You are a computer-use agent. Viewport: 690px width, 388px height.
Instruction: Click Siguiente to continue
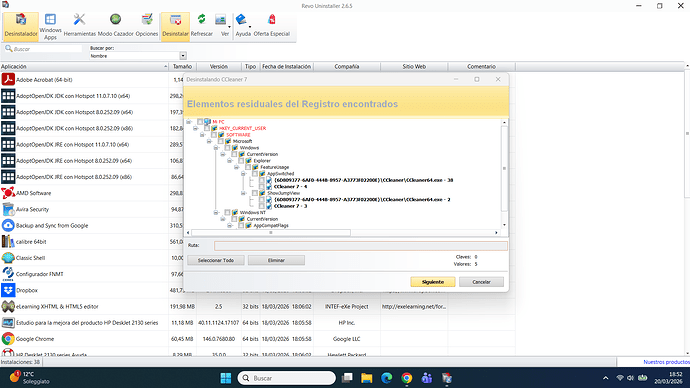coord(433,282)
